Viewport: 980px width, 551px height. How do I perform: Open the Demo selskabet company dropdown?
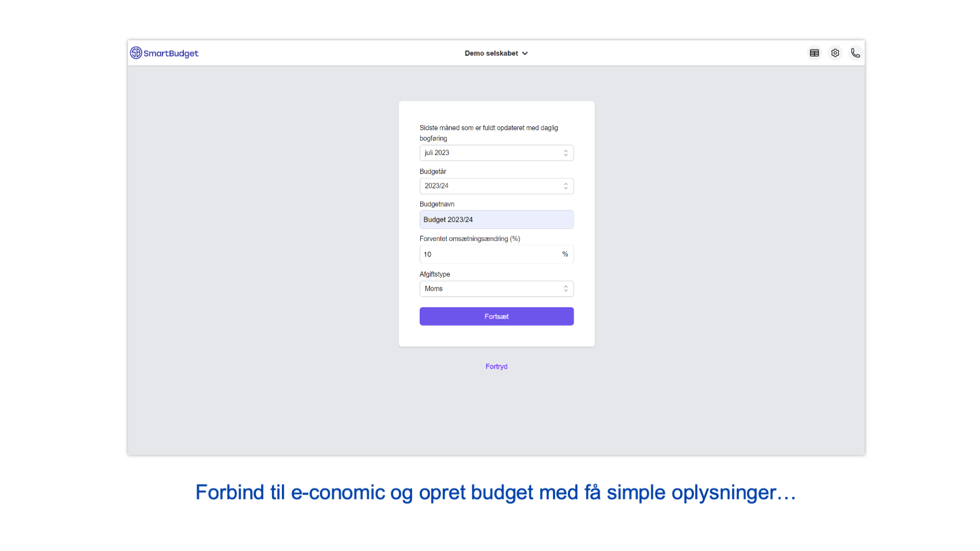pos(496,53)
